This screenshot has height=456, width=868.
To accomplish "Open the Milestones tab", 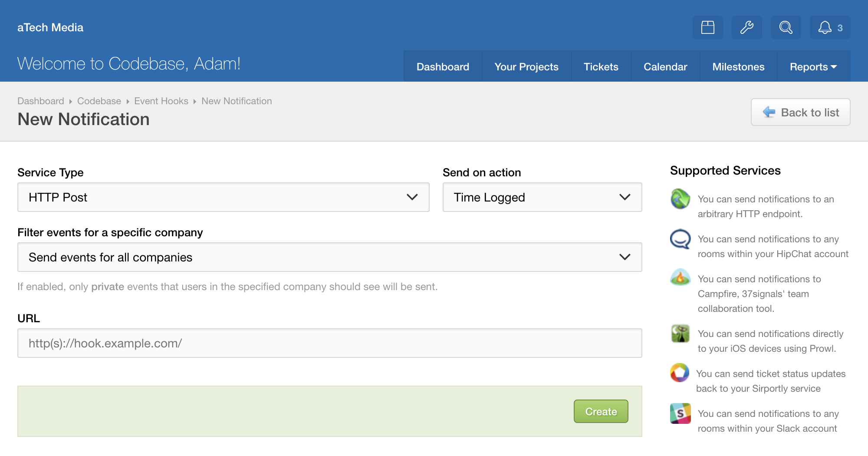I will click(x=738, y=66).
